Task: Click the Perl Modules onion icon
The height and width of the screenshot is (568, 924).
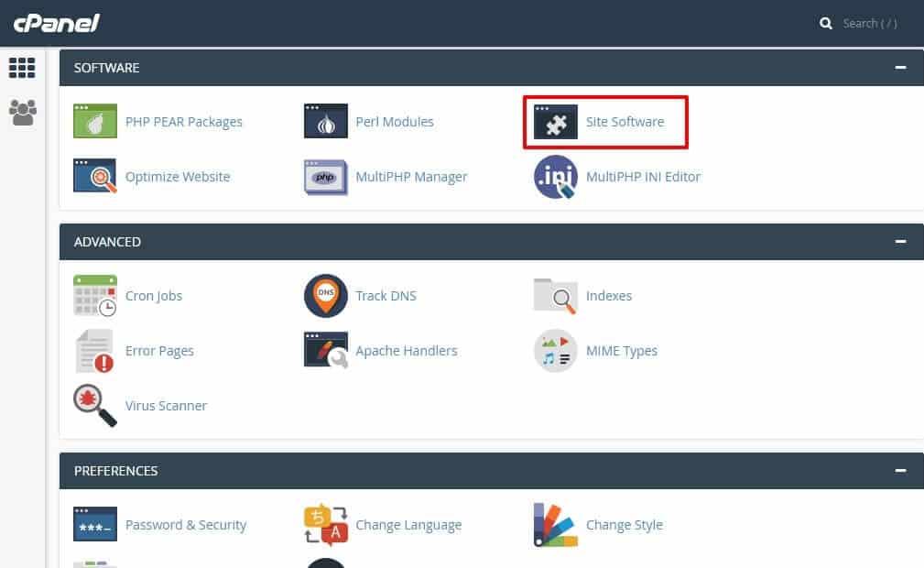Action: pos(325,121)
